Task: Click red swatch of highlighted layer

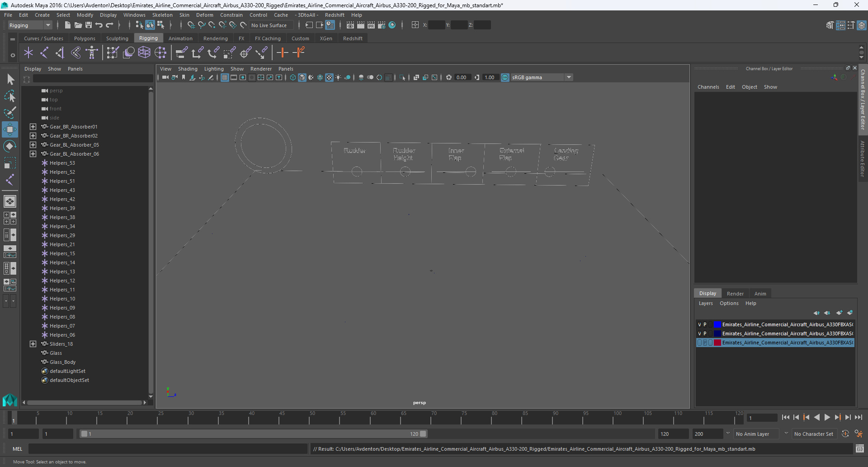Action: [717, 343]
